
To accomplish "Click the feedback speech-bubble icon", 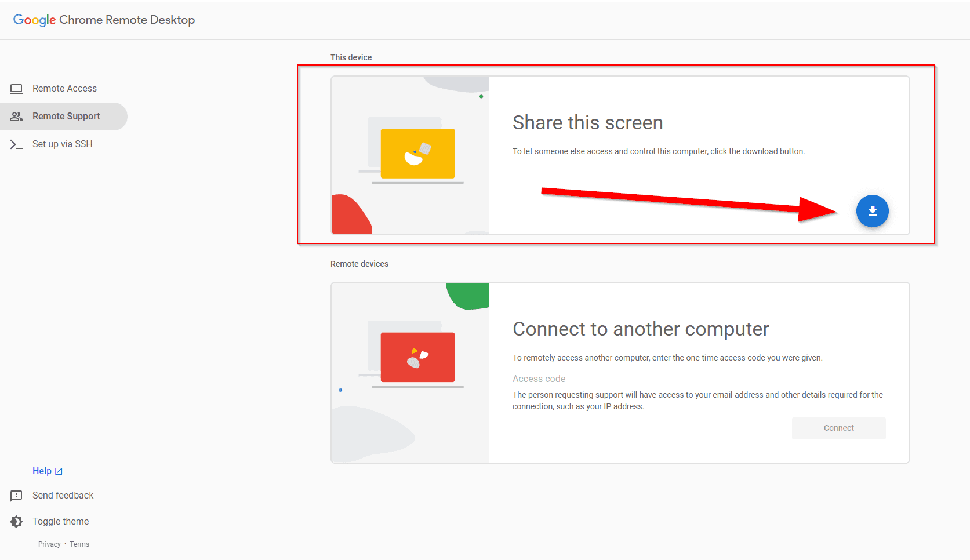I will tap(16, 496).
